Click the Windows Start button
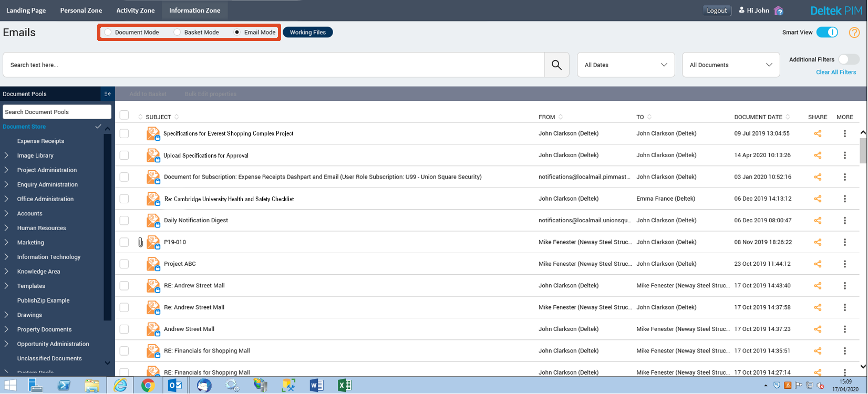868x394 pixels. (x=10, y=386)
